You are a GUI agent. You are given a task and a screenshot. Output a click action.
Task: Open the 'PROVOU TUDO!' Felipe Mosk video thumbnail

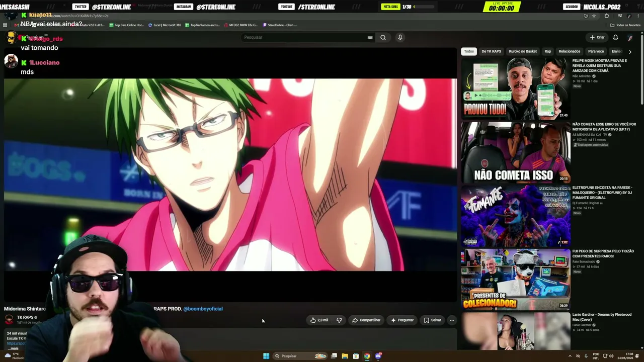[516, 89]
